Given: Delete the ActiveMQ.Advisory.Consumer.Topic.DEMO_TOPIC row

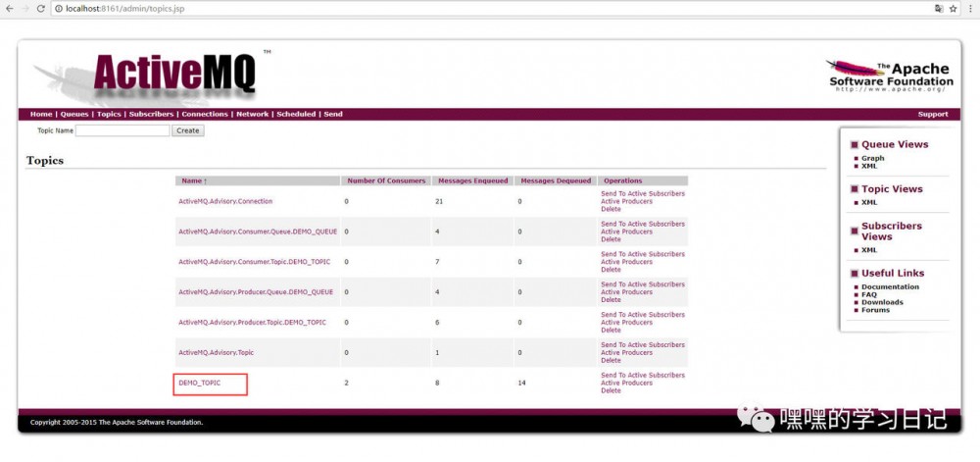Looking at the screenshot, I should (x=612, y=270).
